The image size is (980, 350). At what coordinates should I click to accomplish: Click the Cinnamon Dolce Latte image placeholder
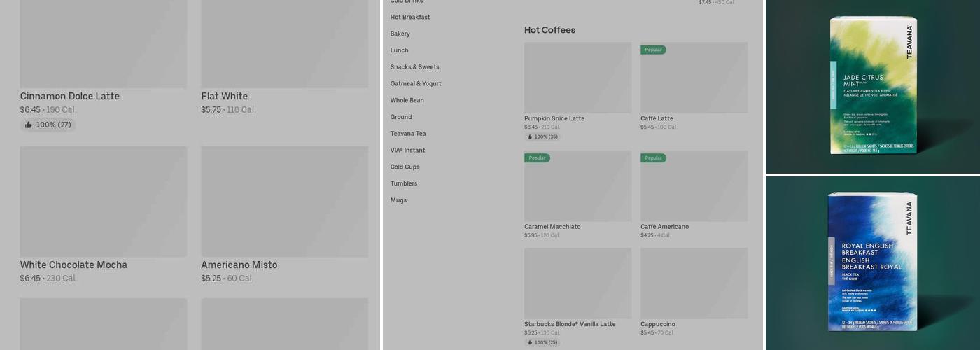tap(104, 44)
